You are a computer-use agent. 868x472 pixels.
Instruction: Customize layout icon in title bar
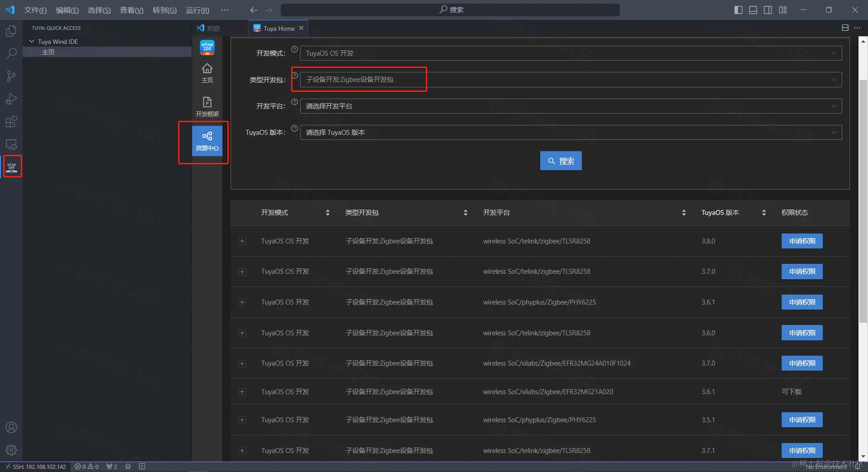(783, 10)
